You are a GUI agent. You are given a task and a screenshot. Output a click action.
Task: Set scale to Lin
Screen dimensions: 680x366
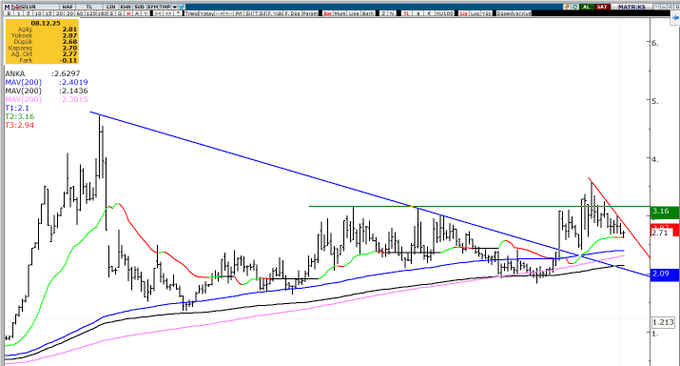point(464,13)
